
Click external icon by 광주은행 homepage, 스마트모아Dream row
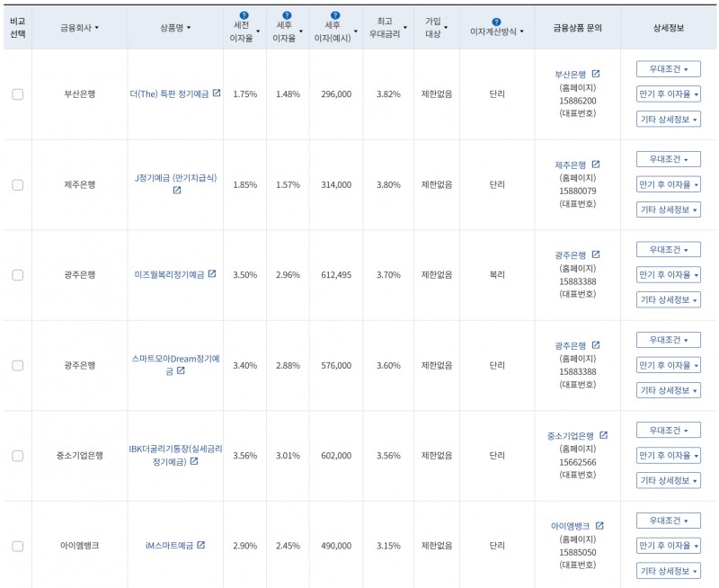(x=596, y=345)
